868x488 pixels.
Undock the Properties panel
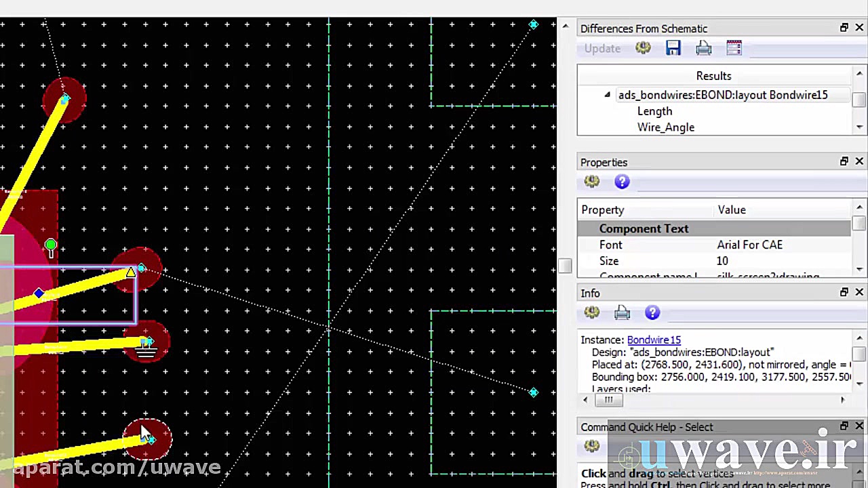(x=844, y=161)
